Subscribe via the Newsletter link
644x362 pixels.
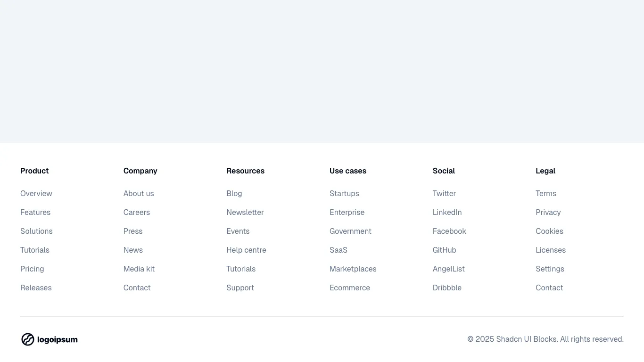pos(245,212)
